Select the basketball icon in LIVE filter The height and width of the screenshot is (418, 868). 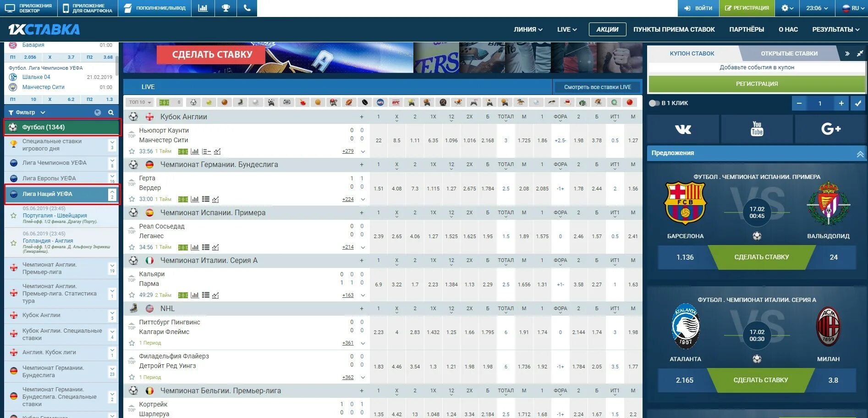pos(225,102)
